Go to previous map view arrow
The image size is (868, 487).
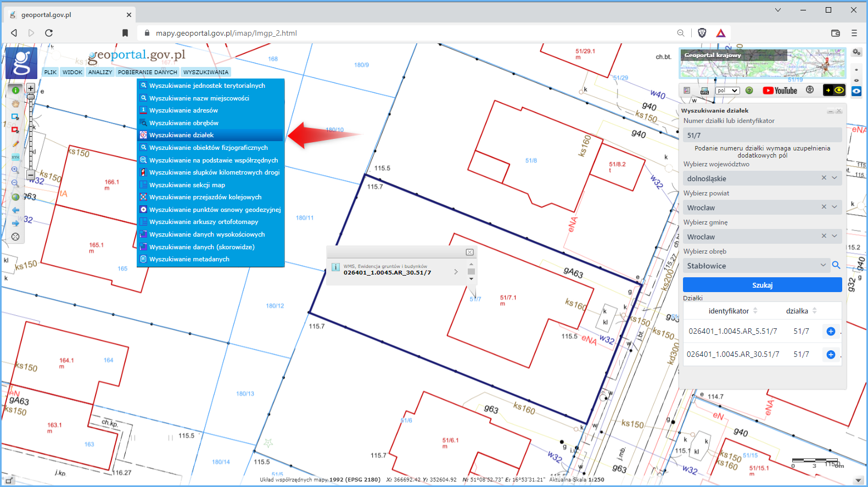(x=15, y=210)
